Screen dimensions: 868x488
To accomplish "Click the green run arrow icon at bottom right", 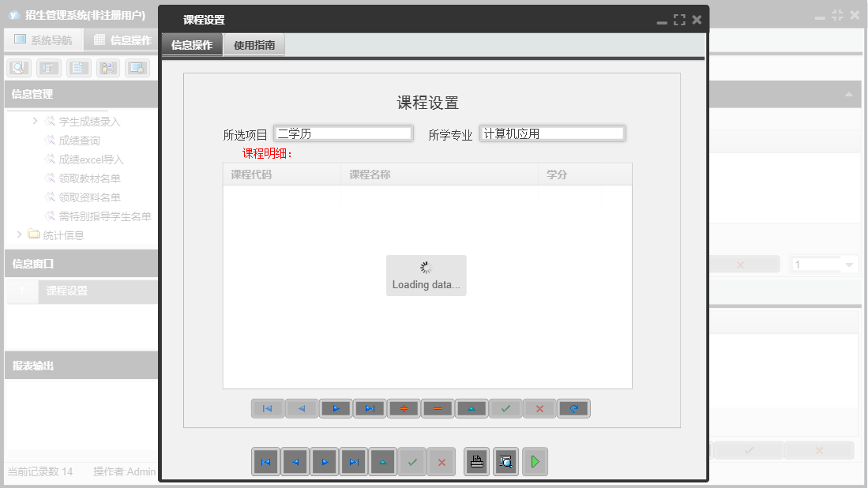I will pos(535,461).
